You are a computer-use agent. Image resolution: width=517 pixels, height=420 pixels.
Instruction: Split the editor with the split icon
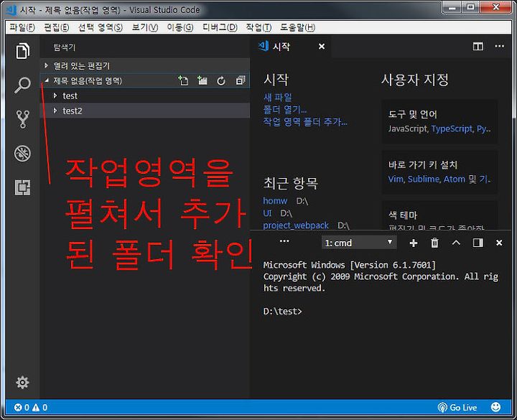pos(478,47)
